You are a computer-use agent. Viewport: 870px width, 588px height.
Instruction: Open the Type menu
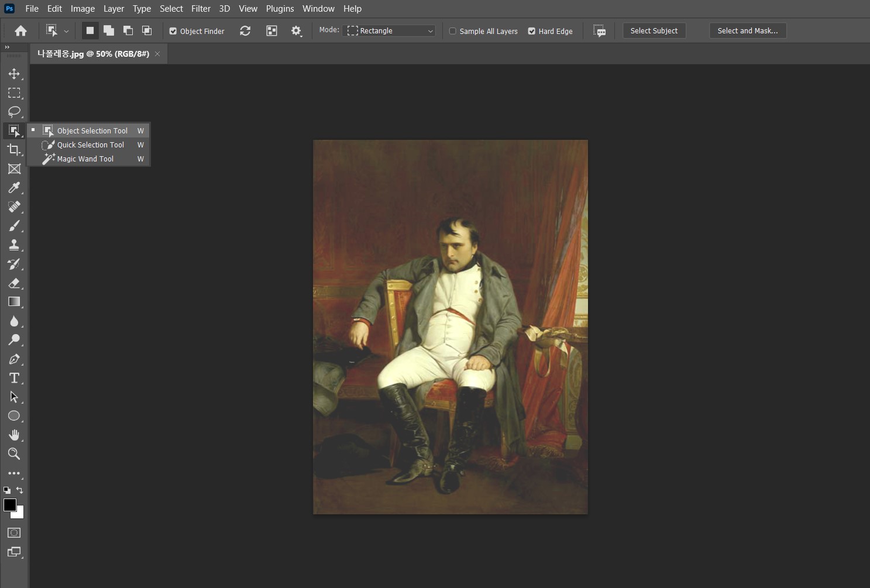pos(142,9)
